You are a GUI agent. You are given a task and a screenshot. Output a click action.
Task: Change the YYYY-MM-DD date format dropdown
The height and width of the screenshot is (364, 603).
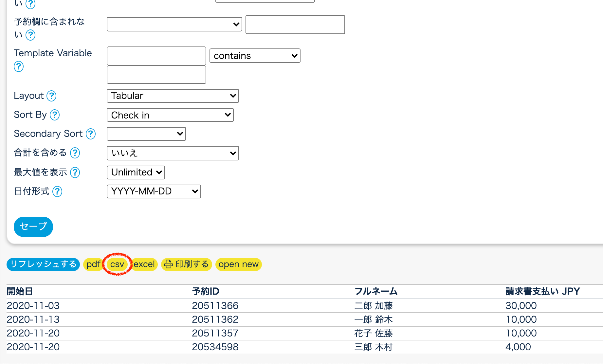(x=154, y=191)
